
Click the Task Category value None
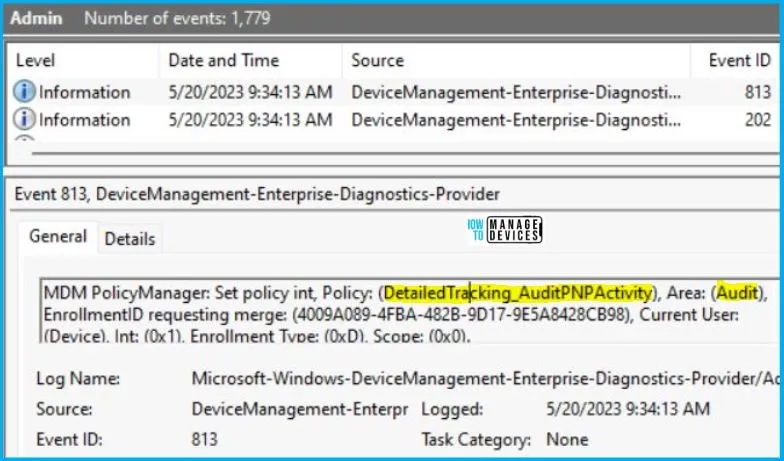coord(567,440)
